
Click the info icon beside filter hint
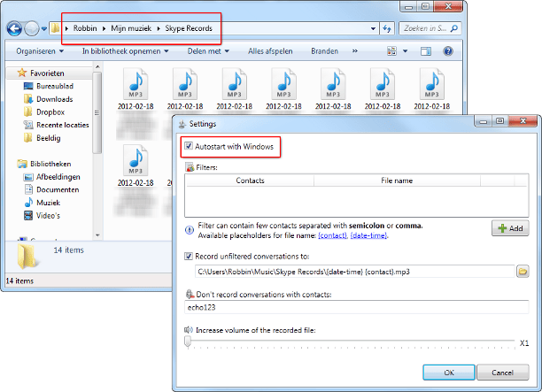190,230
